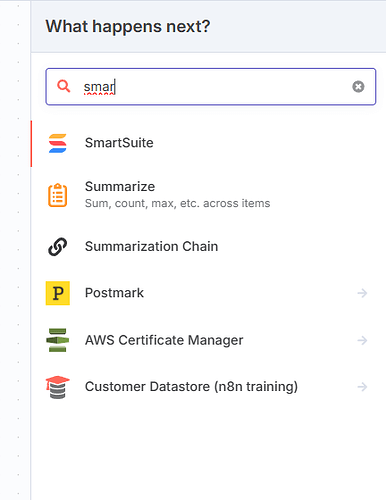Image resolution: width=386 pixels, height=500 pixels.
Task: Expand AWS Certificate Manager arrow
Action: (362, 340)
